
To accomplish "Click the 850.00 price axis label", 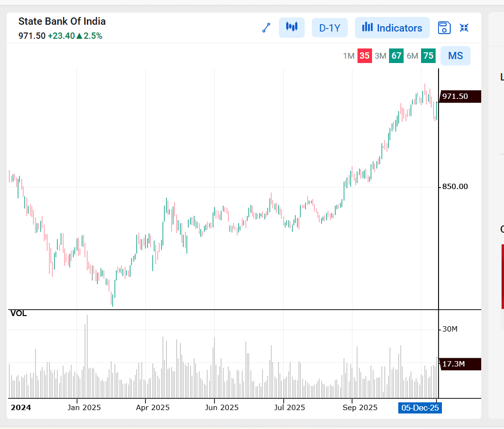I will (455, 187).
